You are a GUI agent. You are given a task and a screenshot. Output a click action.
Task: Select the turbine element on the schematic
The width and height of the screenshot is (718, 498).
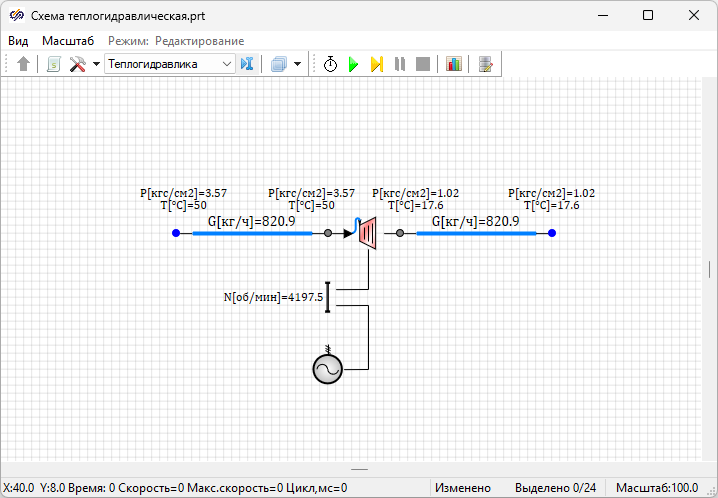[368, 233]
